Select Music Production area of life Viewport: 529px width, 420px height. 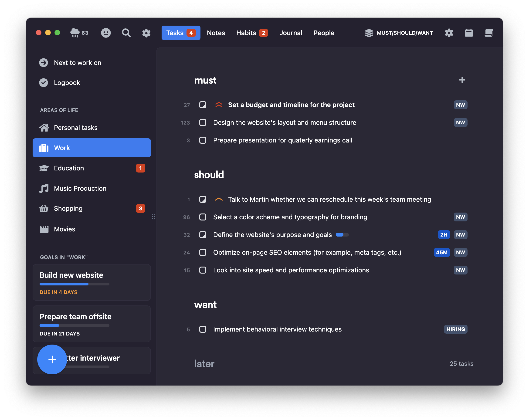(x=80, y=188)
